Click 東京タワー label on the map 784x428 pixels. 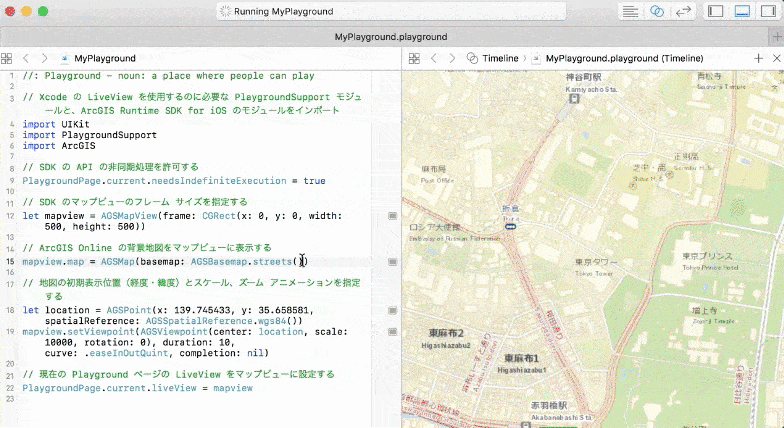point(596,262)
